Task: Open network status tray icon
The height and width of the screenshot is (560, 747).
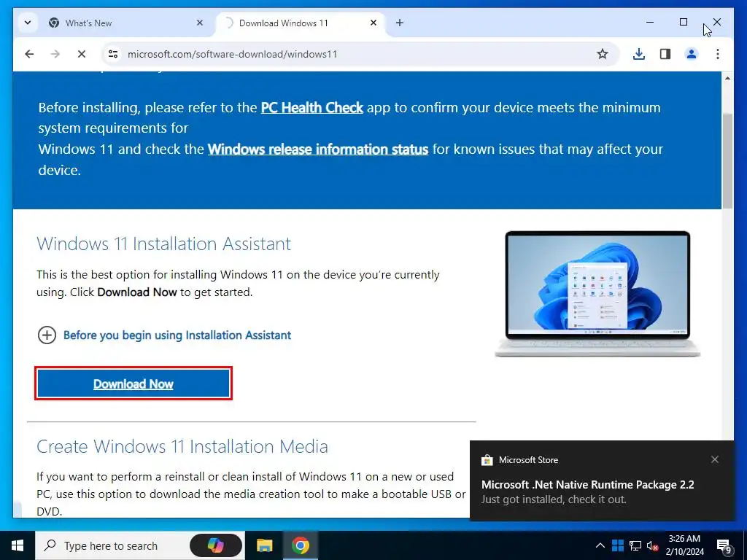Action: (635, 545)
